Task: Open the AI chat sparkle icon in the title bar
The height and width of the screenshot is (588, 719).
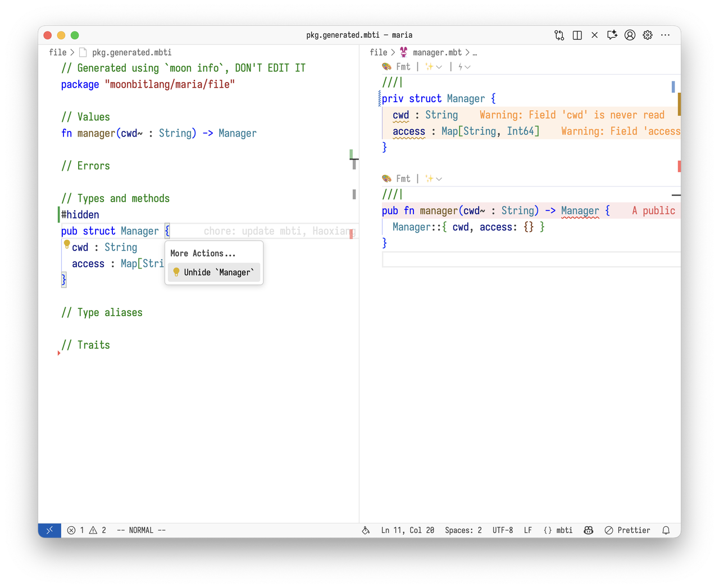Action: click(x=612, y=35)
